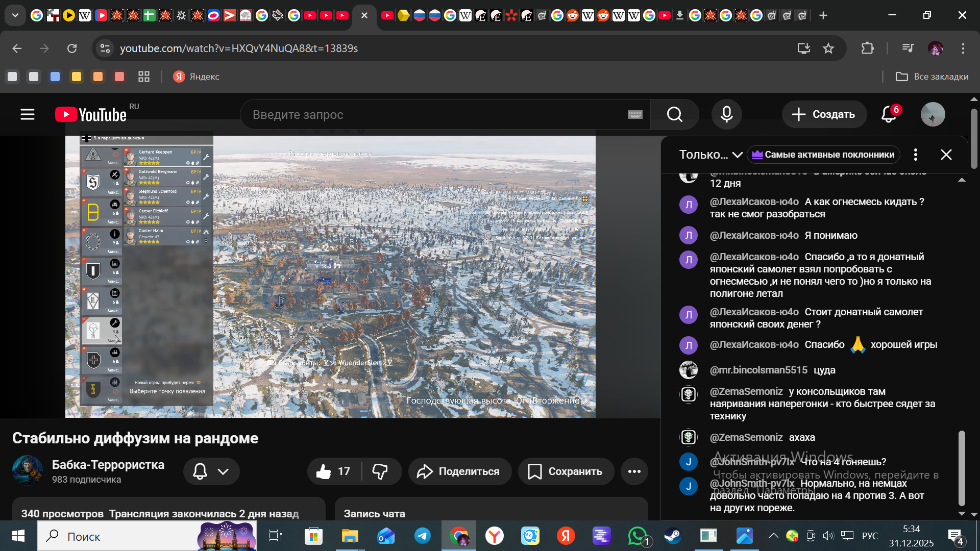This screenshot has width=980, height=551.
Task: Open the on-screen keyboard icon in search
Action: [x=635, y=115]
